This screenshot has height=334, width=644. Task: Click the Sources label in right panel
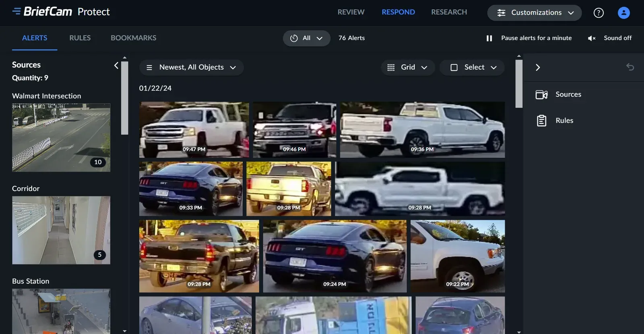point(568,94)
